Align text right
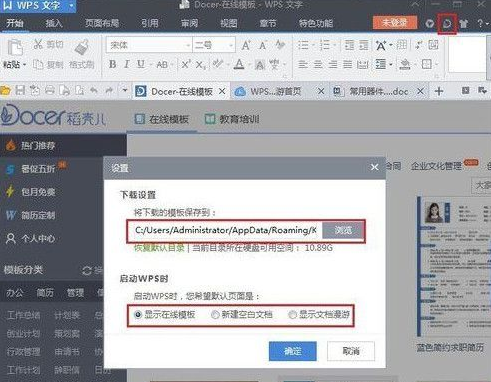The width and height of the screenshot is (491, 382). [333, 64]
